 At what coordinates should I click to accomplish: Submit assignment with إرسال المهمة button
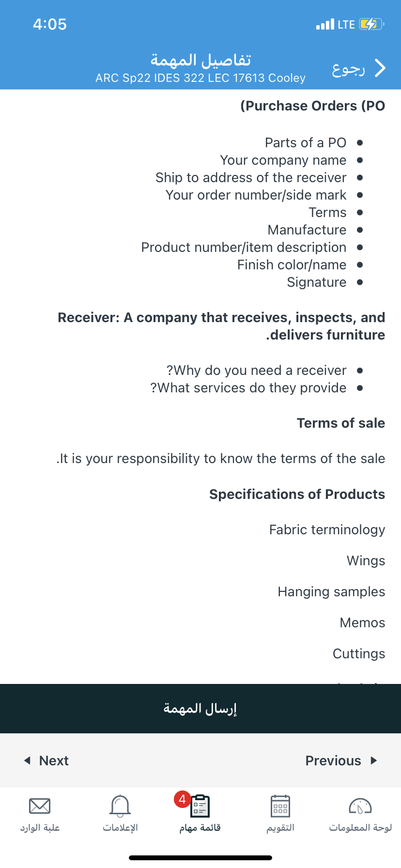tap(200, 709)
